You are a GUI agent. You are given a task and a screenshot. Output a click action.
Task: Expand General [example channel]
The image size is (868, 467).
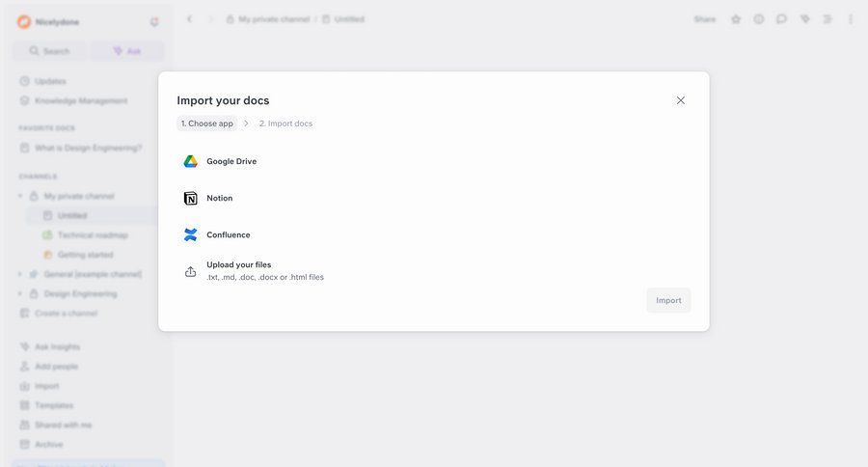[20, 274]
